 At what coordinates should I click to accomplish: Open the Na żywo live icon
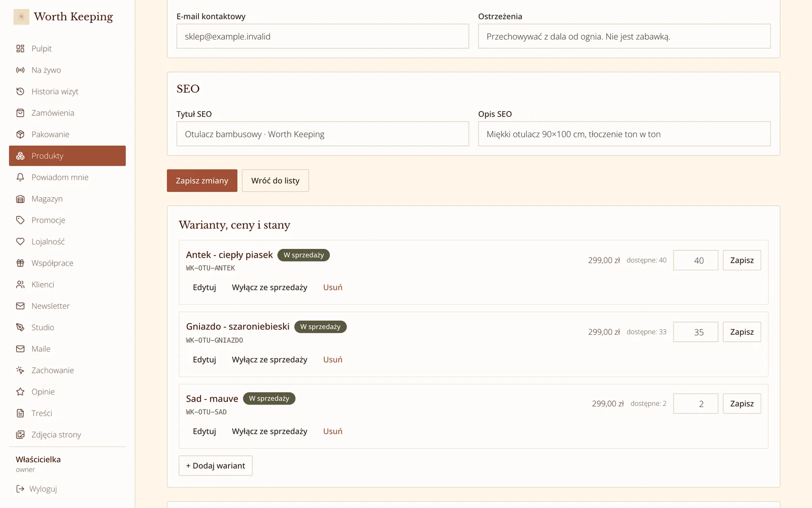(x=20, y=70)
